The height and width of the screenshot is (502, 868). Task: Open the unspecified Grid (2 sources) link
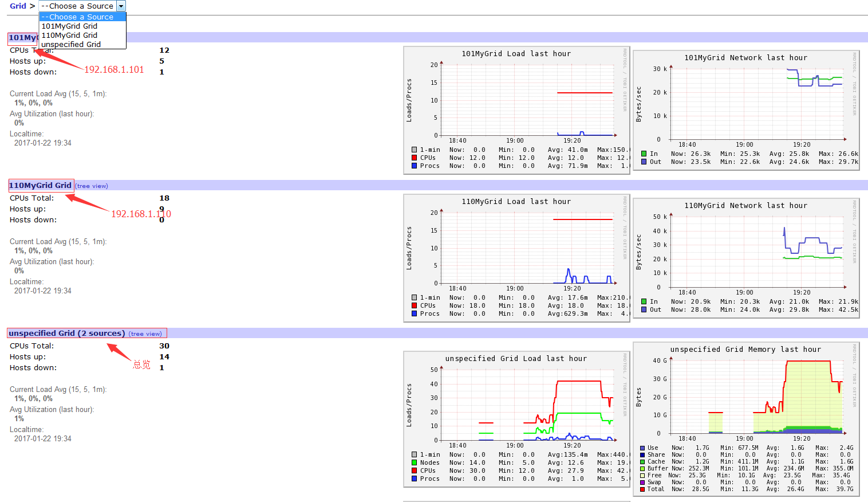(x=66, y=333)
